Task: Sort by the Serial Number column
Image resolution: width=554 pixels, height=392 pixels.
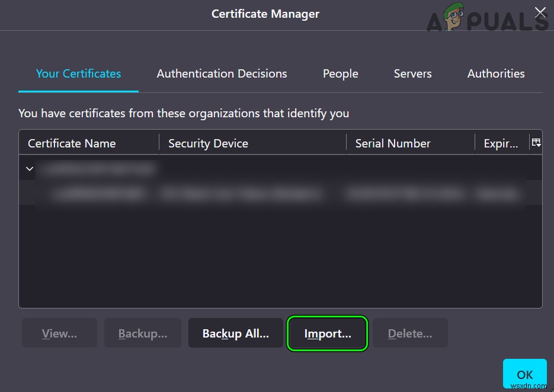Action: (392, 143)
